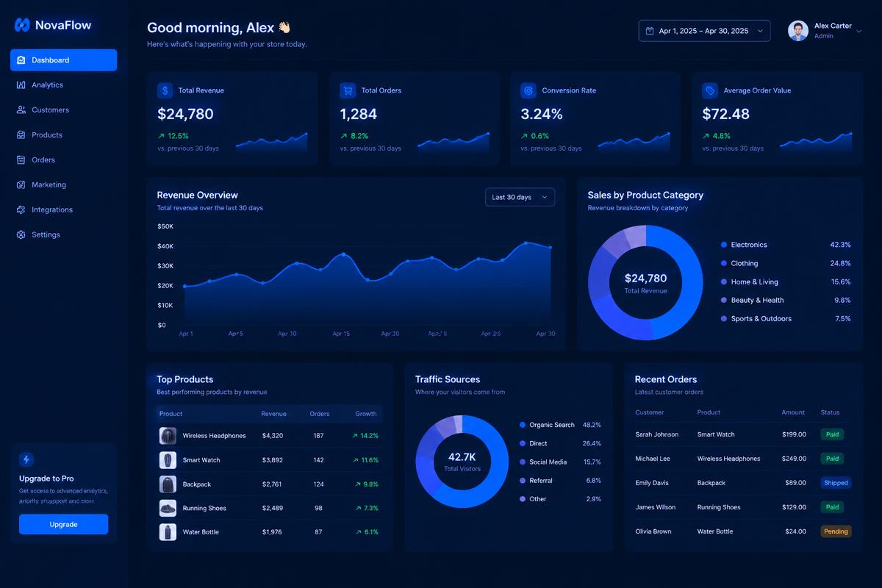The height and width of the screenshot is (588, 882).
Task: Click the tag icon on Average Order Value card
Action: [710, 90]
